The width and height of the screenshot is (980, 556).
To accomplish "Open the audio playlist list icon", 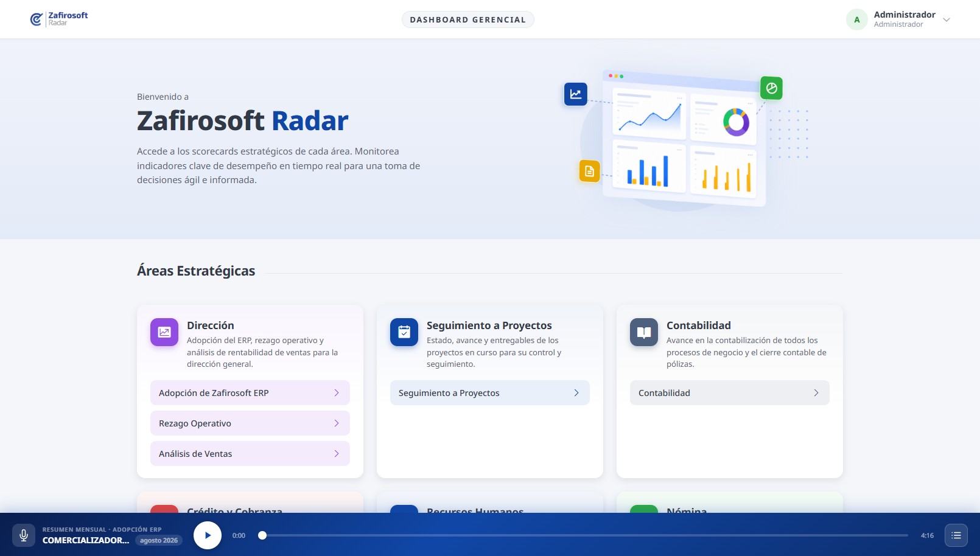I will coord(956,535).
